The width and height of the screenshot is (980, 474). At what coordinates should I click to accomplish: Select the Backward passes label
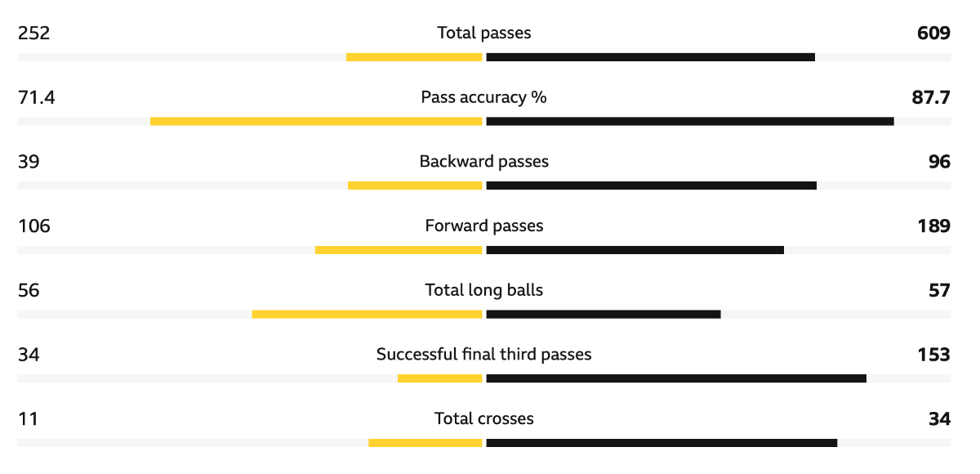click(484, 161)
